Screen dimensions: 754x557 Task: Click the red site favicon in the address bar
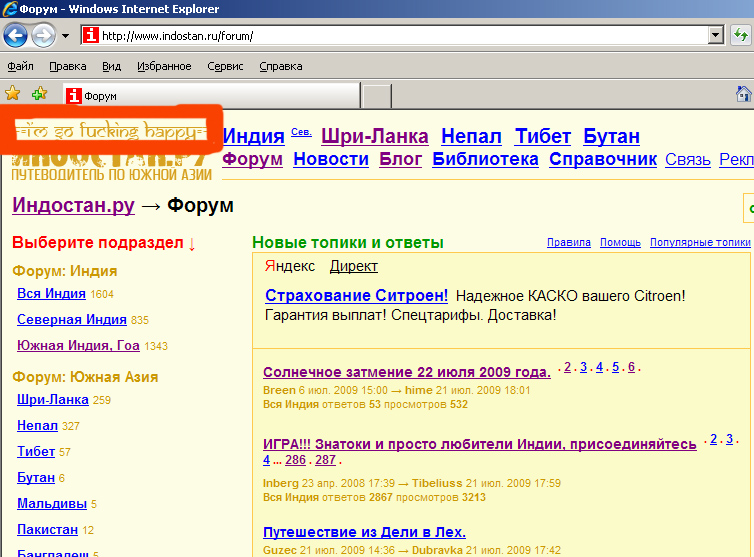[91, 36]
